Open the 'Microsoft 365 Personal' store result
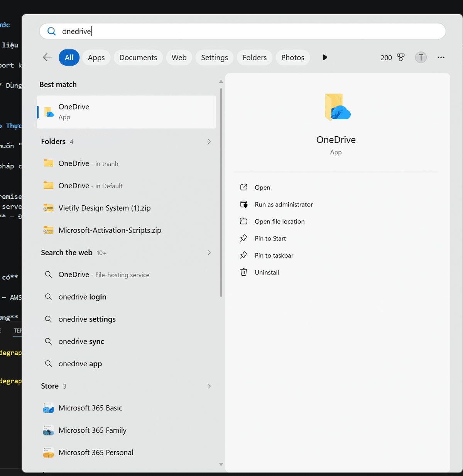Image resolution: width=463 pixels, height=476 pixels. pos(126,453)
